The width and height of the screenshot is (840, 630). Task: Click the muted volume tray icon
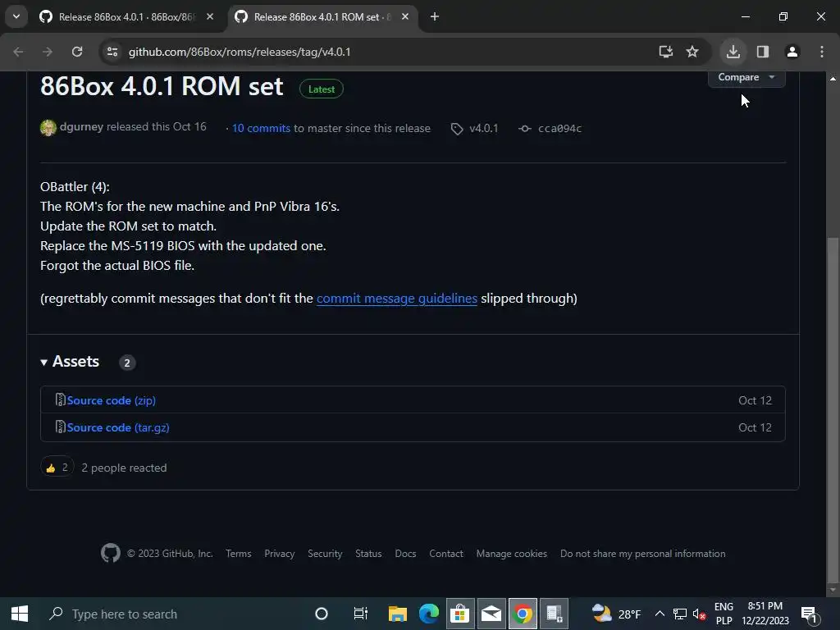point(699,614)
